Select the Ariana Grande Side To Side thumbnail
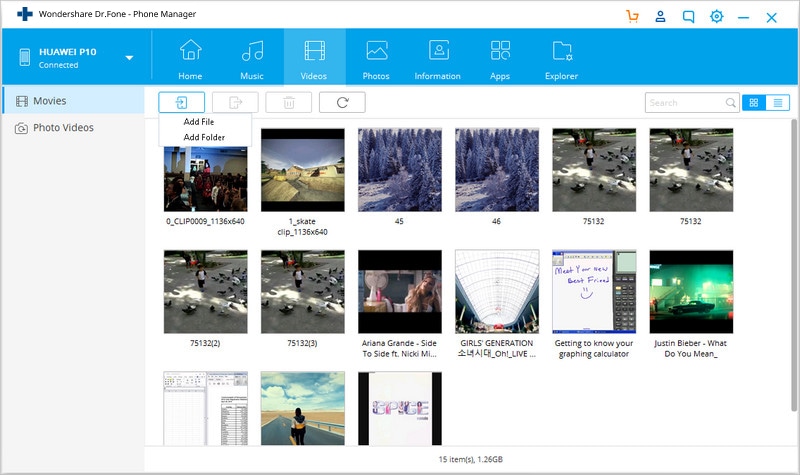 click(400, 292)
